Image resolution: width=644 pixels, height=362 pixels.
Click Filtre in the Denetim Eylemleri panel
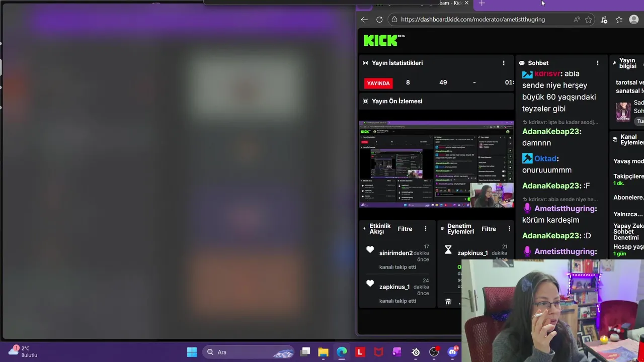pyautogui.click(x=489, y=229)
